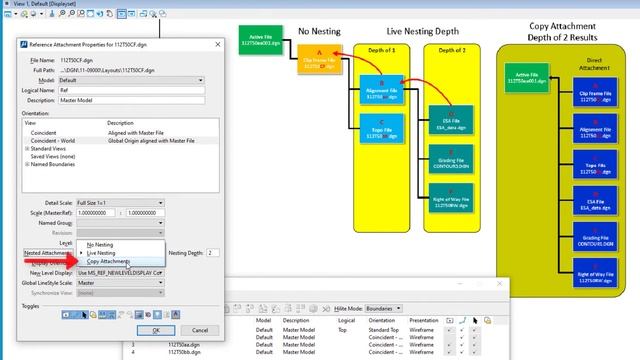Sort by the Orientation column header

tap(382, 320)
